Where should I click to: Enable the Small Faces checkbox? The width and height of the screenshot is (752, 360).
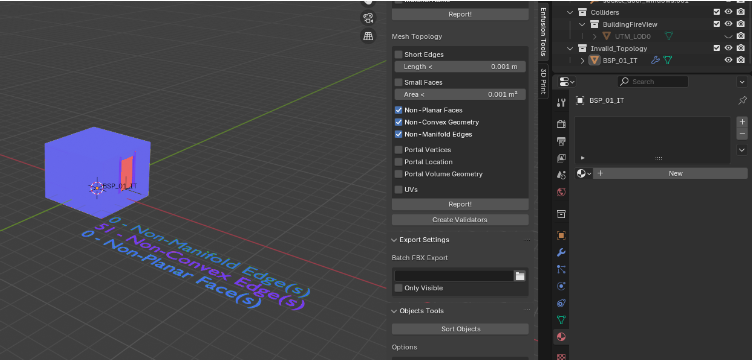click(x=398, y=82)
